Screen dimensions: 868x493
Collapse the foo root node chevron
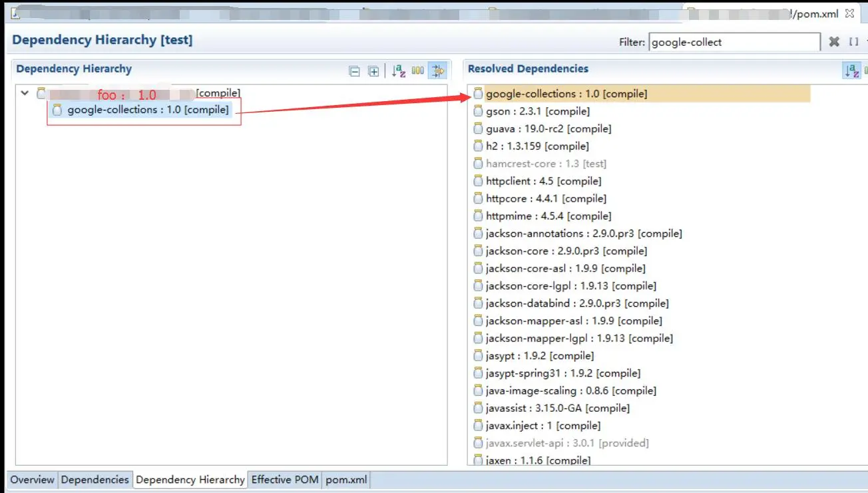click(x=25, y=93)
